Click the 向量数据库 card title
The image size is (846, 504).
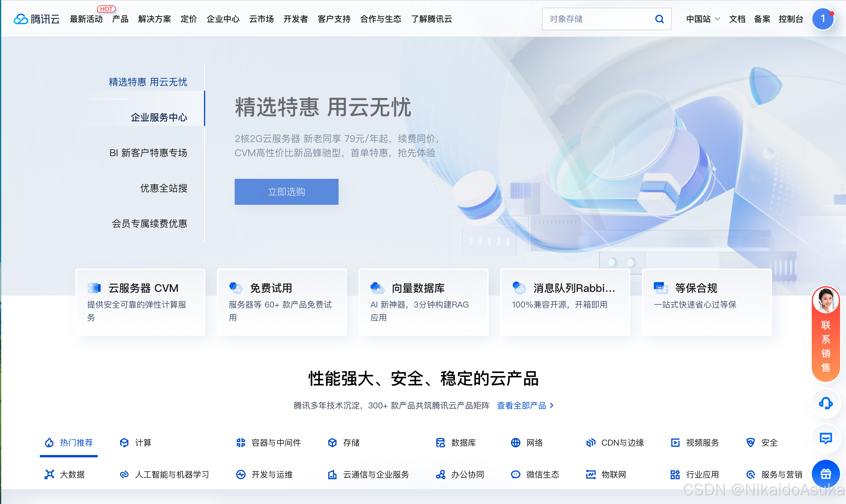click(418, 288)
